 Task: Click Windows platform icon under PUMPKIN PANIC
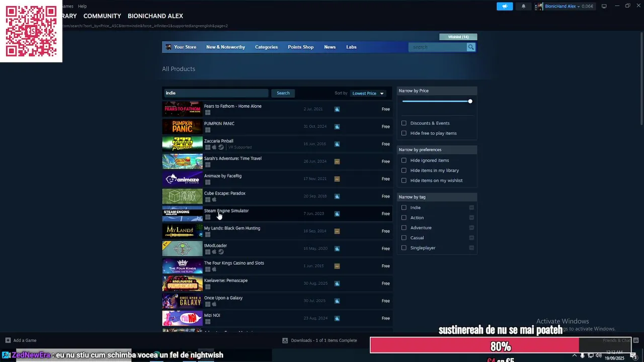tap(207, 130)
